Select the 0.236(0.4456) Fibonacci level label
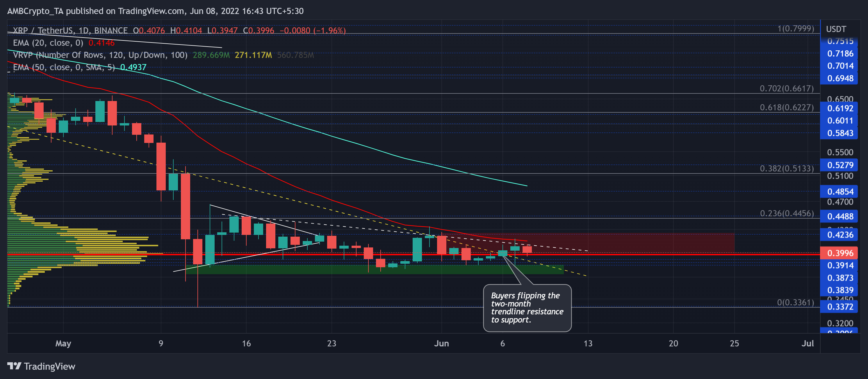The width and height of the screenshot is (868, 379). tap(787, 213)
